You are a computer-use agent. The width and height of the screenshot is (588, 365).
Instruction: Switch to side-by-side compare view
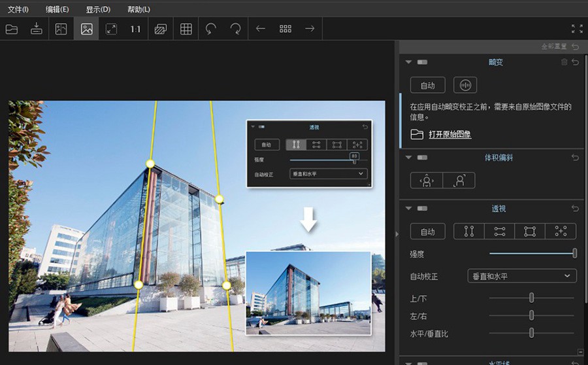(x=61, y=29)
